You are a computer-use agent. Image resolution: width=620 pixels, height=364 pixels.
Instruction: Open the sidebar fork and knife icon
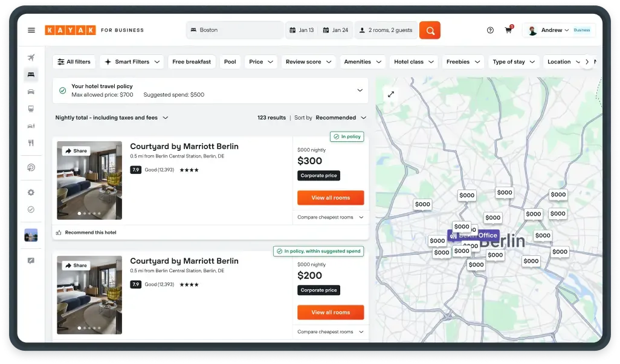pyautogui.click(x=31, y=143)
